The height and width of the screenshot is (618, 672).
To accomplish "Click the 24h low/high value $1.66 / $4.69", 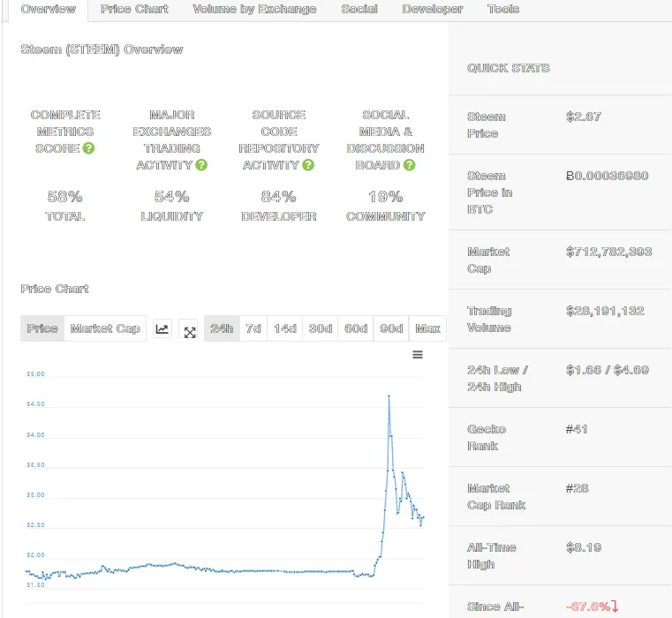I will (x=607, y=370).
